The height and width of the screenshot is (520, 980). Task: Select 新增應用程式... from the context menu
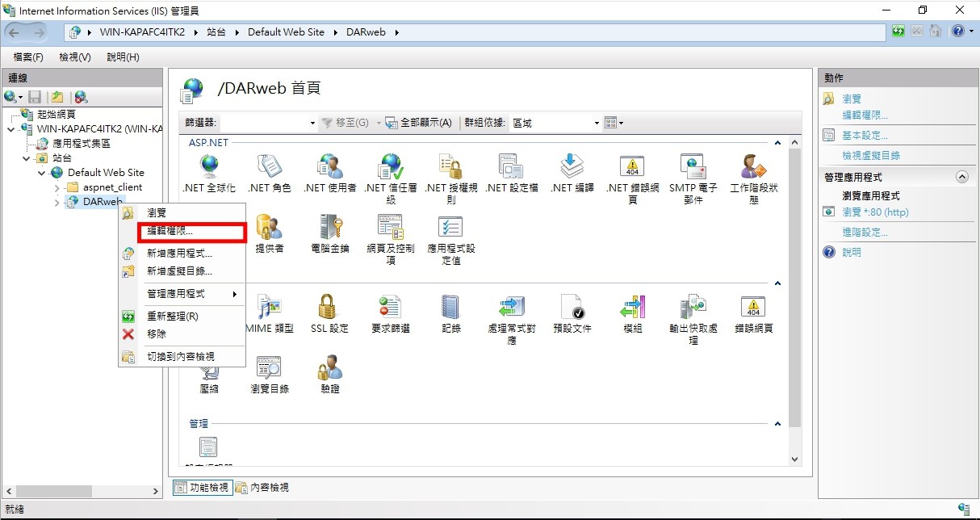point(179,254)
